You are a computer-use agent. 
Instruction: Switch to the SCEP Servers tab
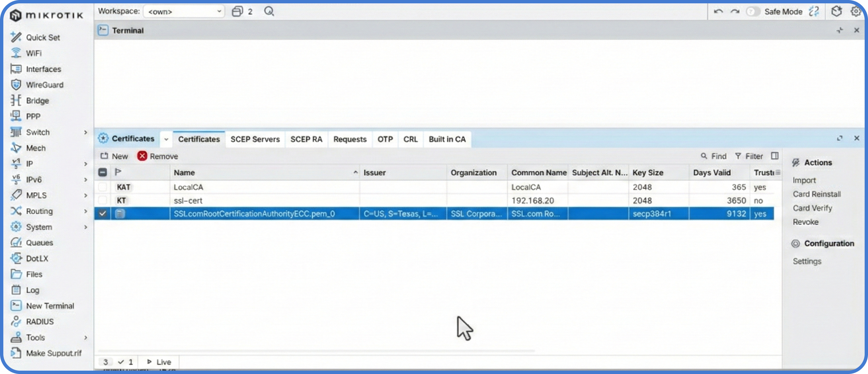click(x=255, y=139)
